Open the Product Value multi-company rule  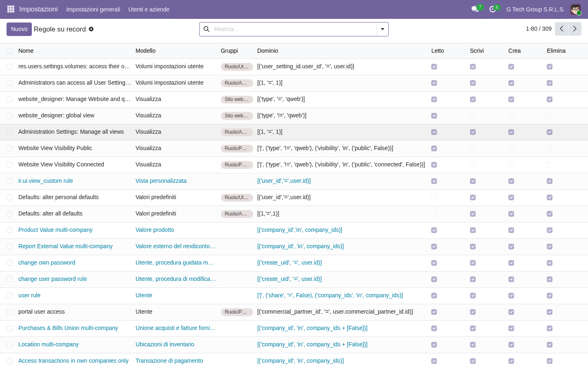(55, 230)
